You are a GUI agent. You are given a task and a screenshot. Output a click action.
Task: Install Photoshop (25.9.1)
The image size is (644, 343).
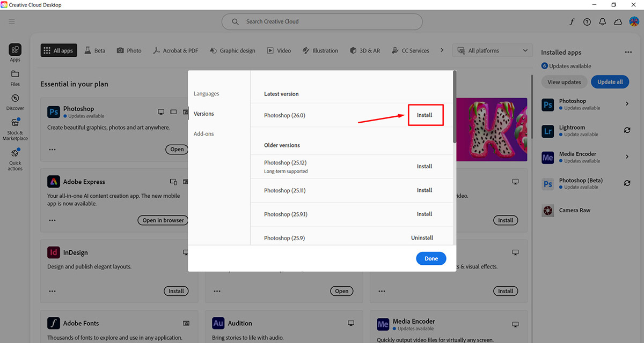click(425, 214)
